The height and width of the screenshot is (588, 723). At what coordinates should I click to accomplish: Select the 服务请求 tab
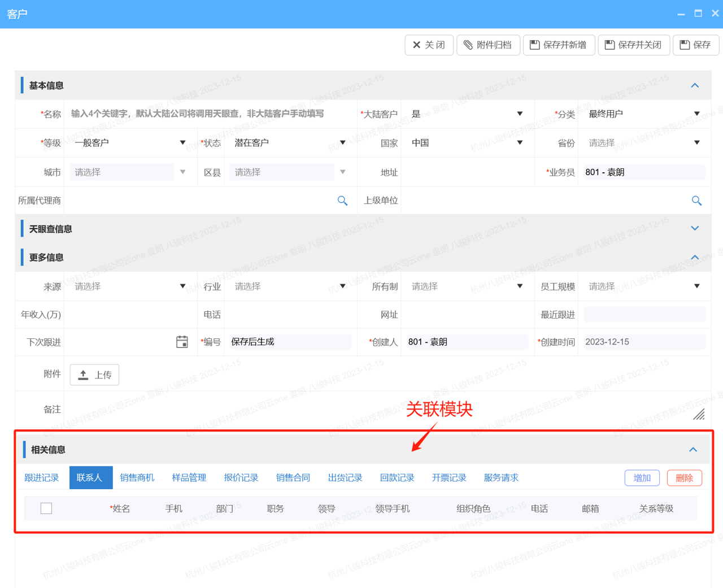click(501, 477)
